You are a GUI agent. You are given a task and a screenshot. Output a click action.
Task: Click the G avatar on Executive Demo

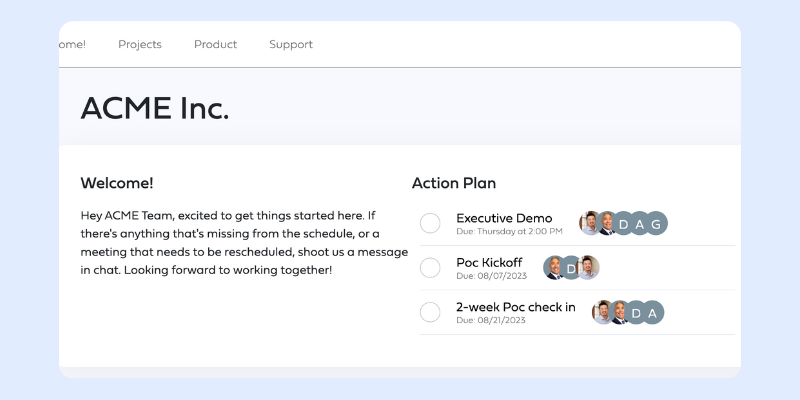(656, 223)
